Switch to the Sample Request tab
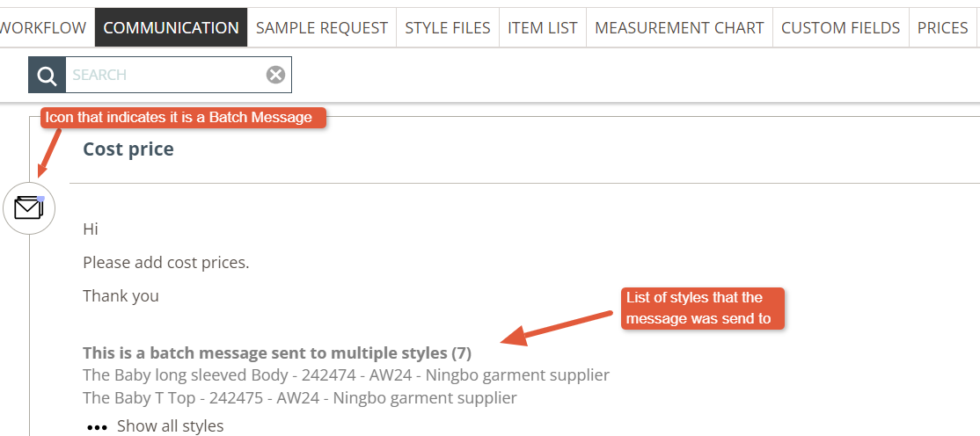 (x=322, y=27)
